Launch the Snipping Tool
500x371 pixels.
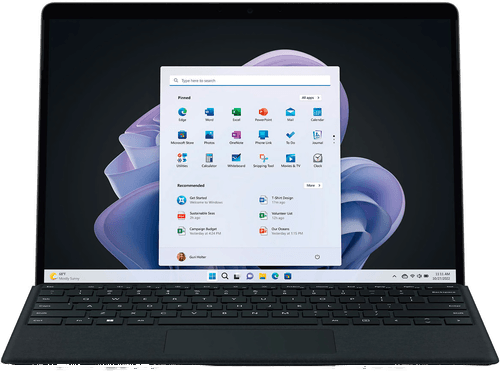263,160
